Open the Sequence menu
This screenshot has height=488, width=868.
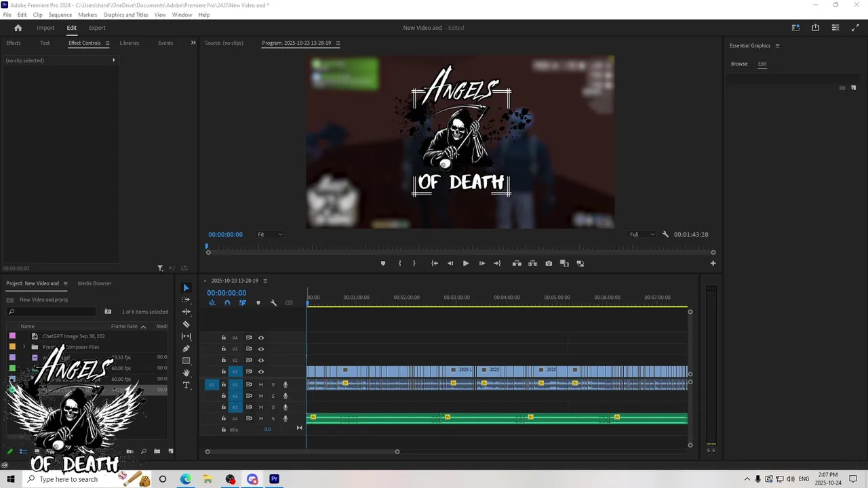click(60, 15)
